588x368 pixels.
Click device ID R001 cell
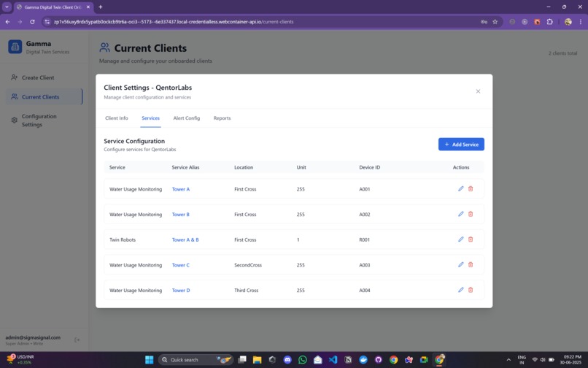pyautogui.click(x=364, y=239)
